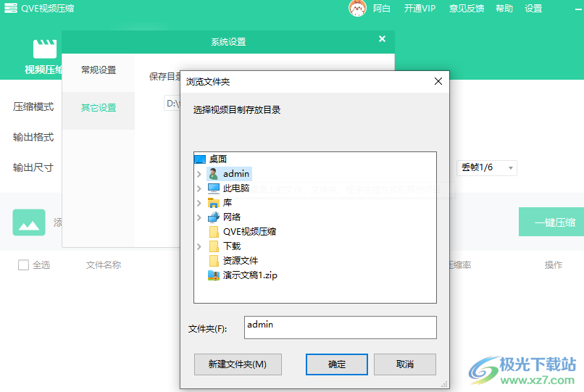Switch to 常规设置 tab

[x=99, y=70]
